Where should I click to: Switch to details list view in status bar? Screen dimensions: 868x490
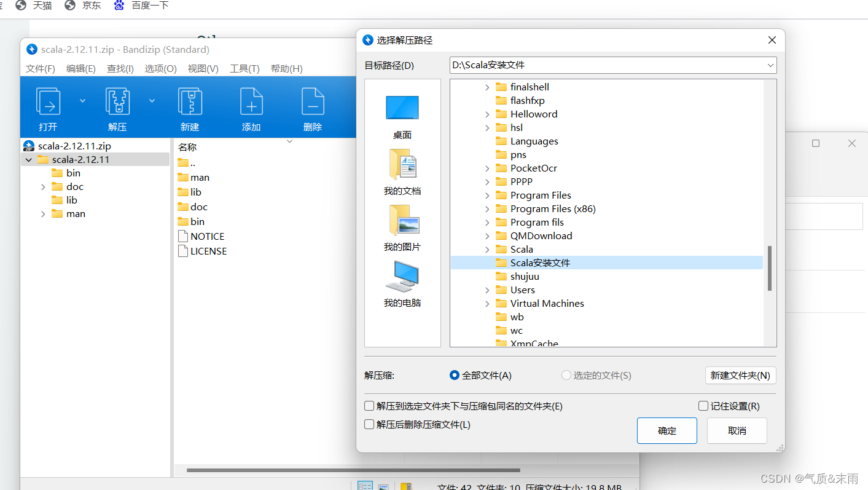(365, 486)
